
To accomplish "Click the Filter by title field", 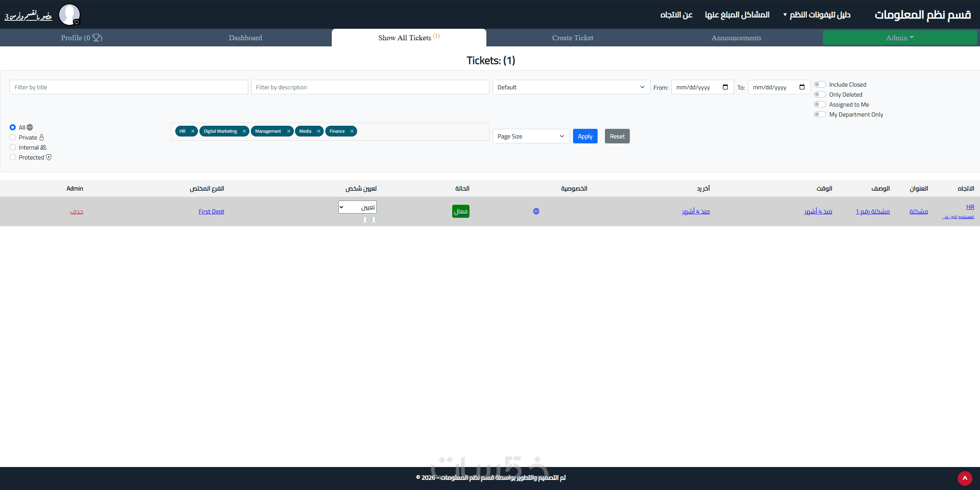I will pos(128,87).
